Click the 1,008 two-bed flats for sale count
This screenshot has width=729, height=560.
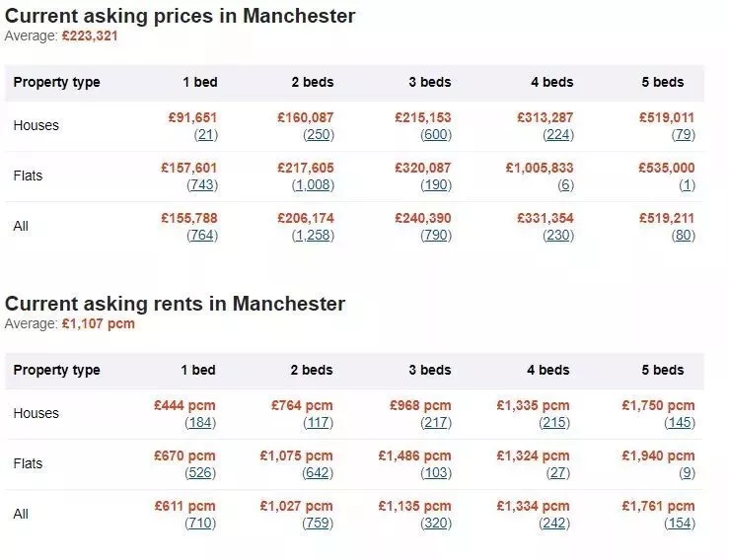(313, 185)
